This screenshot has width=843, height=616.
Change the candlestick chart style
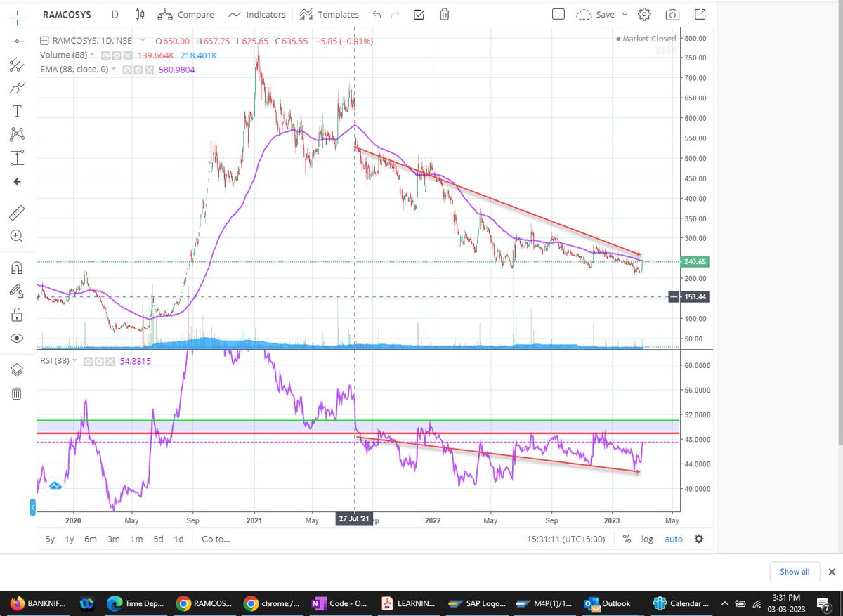(x=139, y=14)
